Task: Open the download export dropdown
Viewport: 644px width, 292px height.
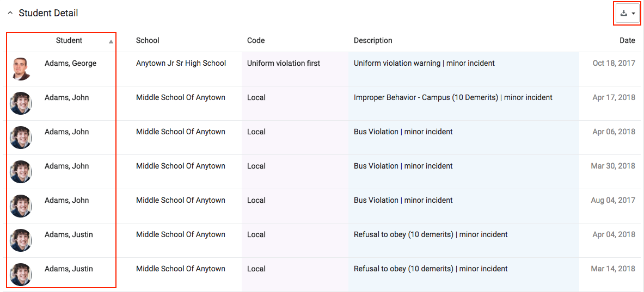Action: (628, 14)
